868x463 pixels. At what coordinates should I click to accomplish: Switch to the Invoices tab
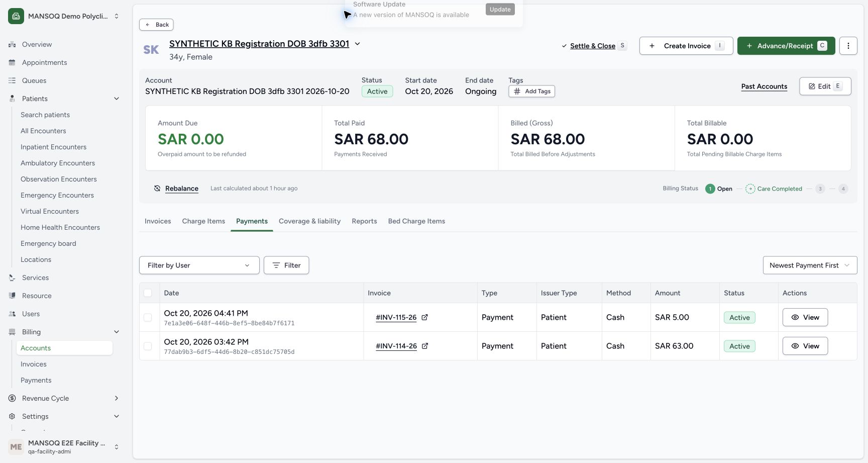coord(158,221)
